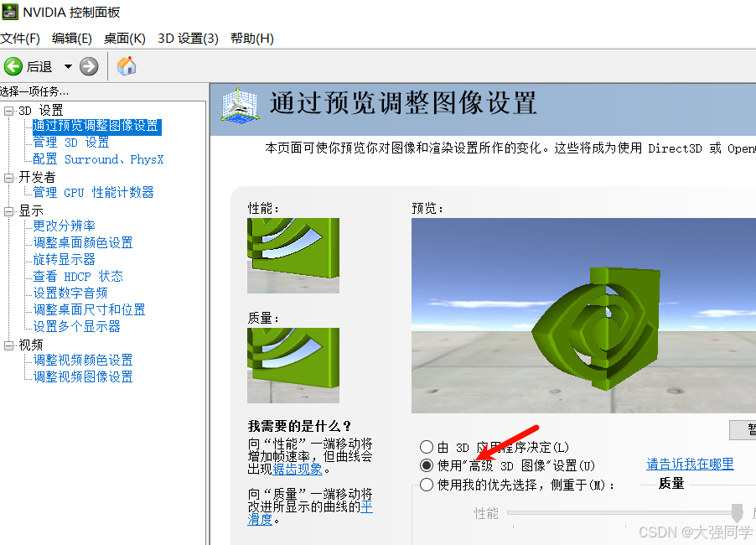Viewport: 756px width, 545px height.
Task: Click the 显示 category label
Action: pos(31,211)
